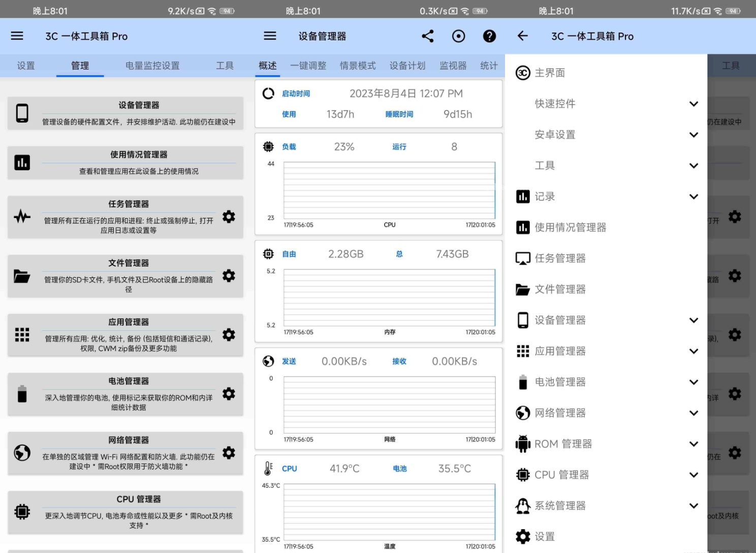The image size is (756, 553).
Task: Tap the 3C logo icon beside 主界面
Action: (523, 73)
